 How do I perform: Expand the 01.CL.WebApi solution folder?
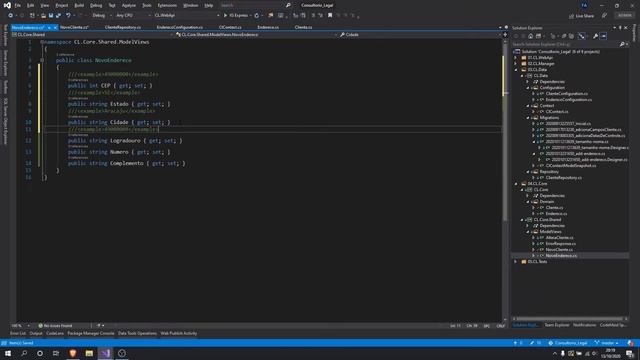[x=516, y=58]
